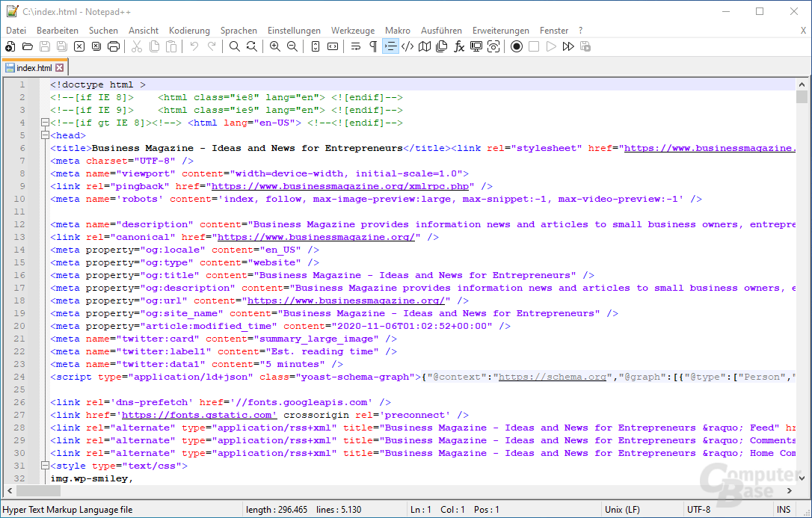Click the Replace toolbar icon
This screenshot has height=518, width=812.
[x=250, y=46]
